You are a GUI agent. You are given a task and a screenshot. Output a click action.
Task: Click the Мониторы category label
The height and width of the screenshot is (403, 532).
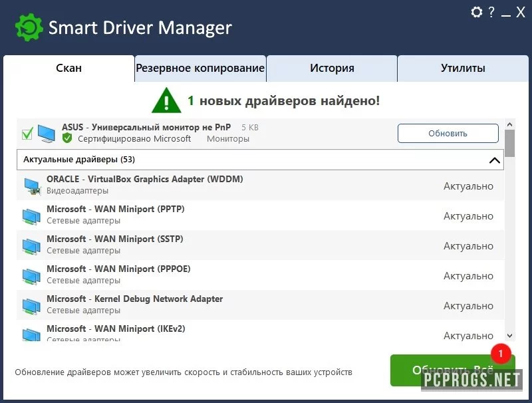coord(228,139)
